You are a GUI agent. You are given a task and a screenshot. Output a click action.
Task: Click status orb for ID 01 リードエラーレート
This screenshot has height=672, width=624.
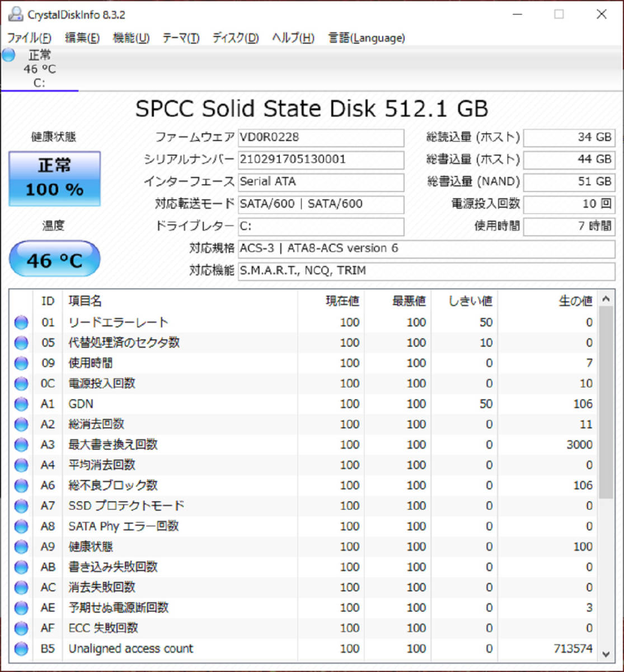pos(21,323)
